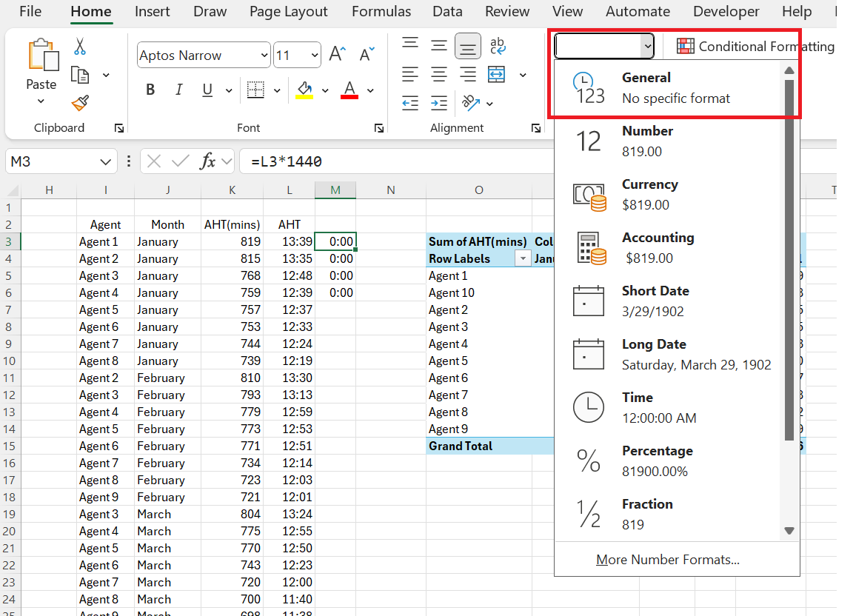Open the Name Box dropdown
This screenshot has height=616, width=853.
pos(106,161)
